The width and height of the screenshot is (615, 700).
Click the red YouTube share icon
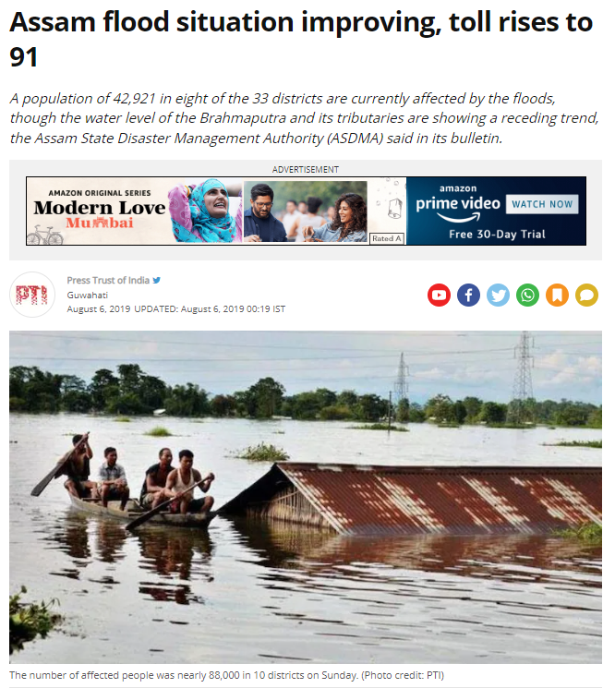pos(439,296)
